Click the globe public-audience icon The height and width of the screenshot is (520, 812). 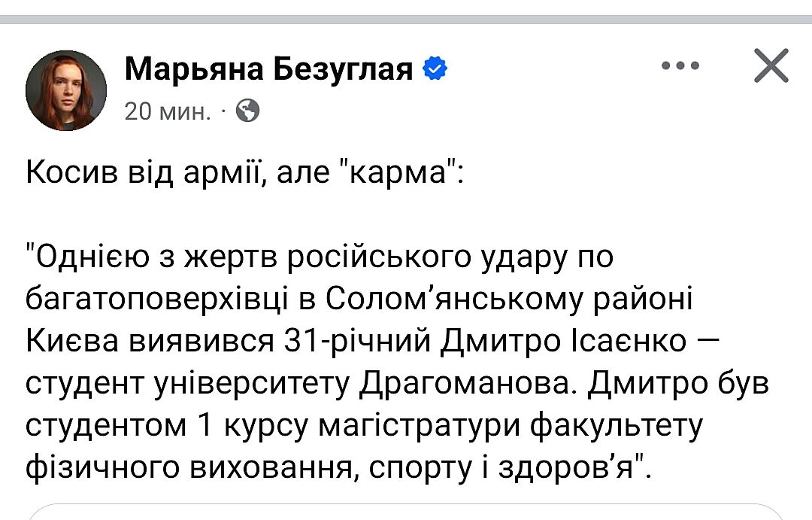(247, 111)
